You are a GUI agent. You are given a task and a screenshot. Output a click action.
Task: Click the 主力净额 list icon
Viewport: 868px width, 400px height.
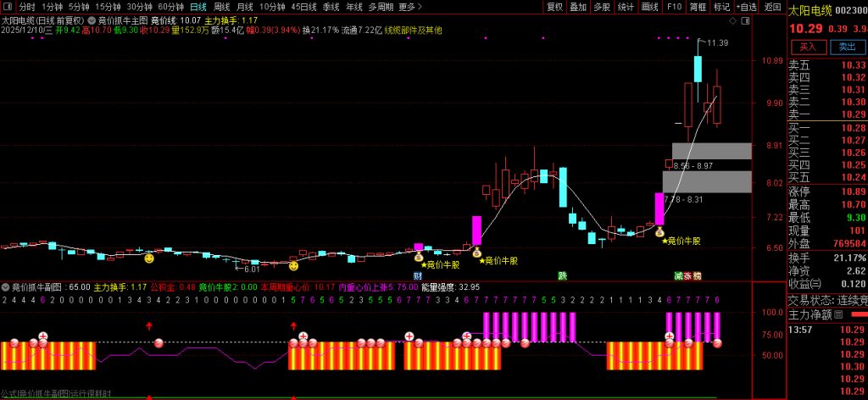[838, 314]
